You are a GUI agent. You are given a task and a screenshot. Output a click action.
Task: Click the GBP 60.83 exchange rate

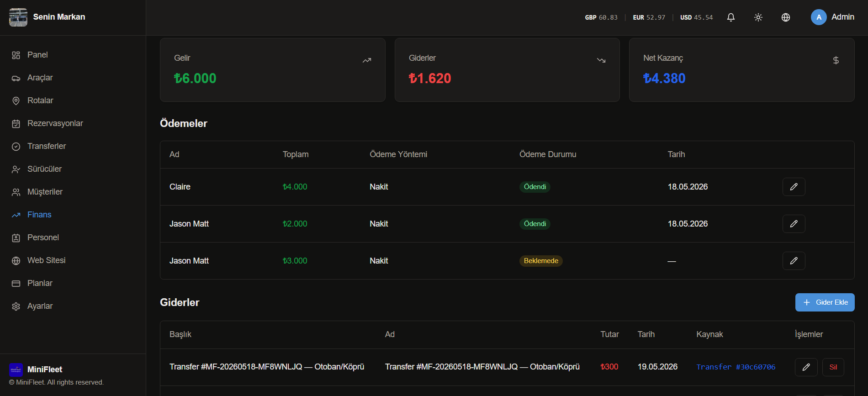click(601, 17)
